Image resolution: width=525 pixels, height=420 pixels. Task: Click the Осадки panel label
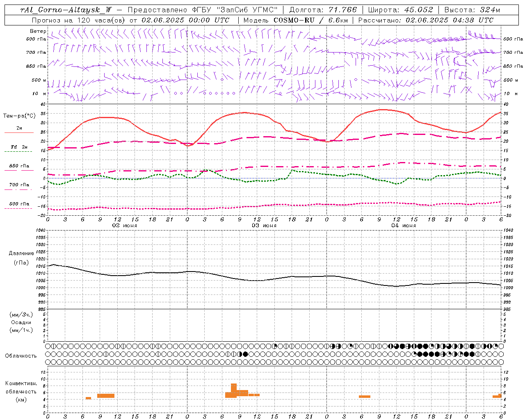(x=21, y=322)
